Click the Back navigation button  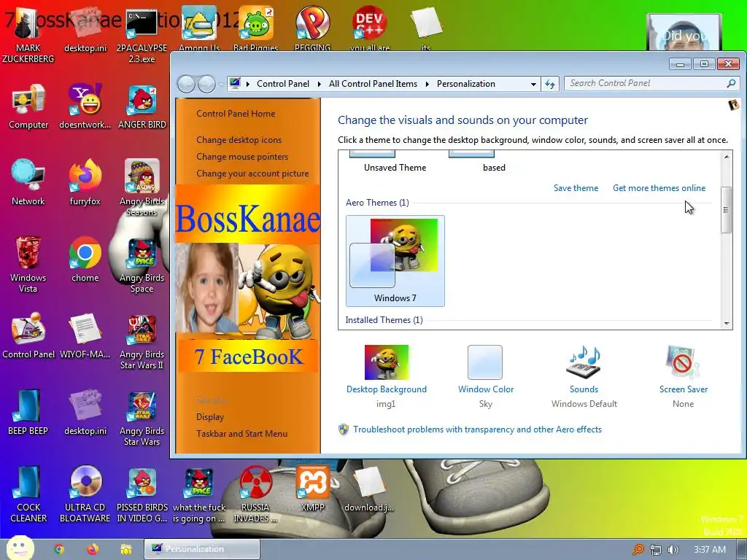pyautogui.click(x=186, y=85)
